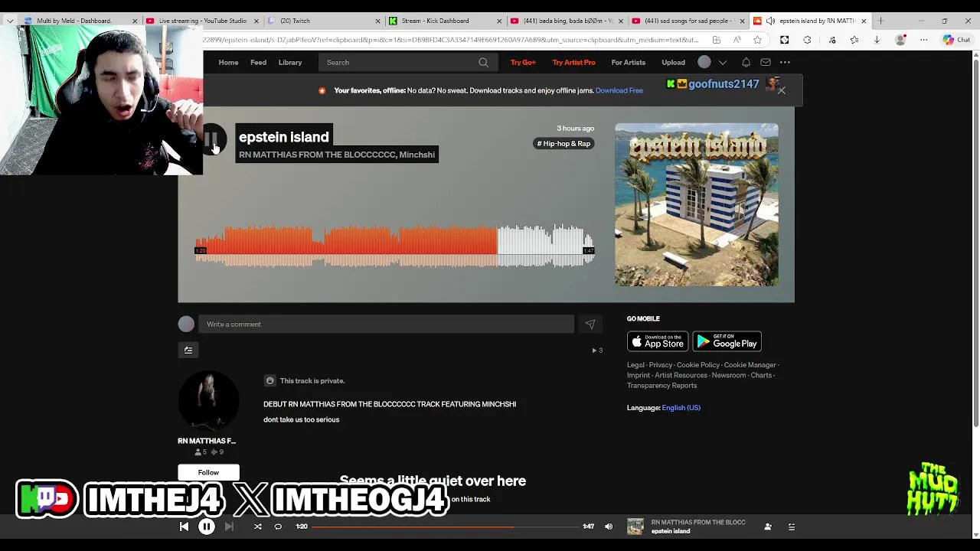Click the Try Go+ link
Screen dimensions: 980x551
coord(523,63)
